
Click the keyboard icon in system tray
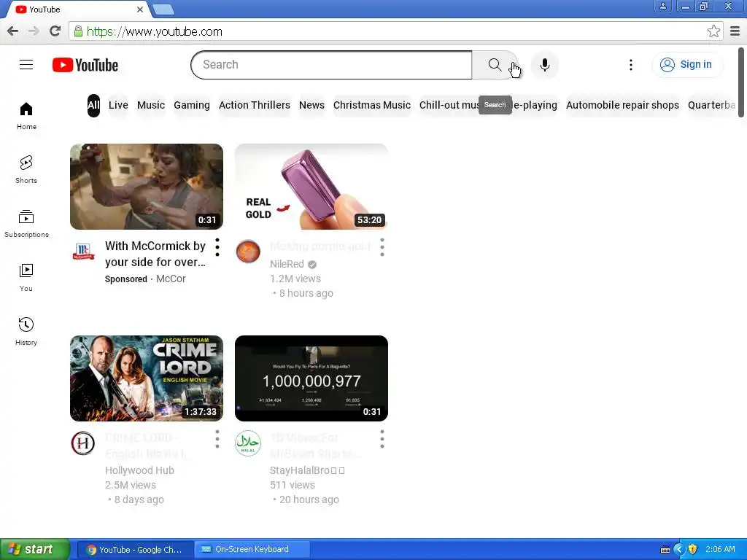click(x=665, y=550)
